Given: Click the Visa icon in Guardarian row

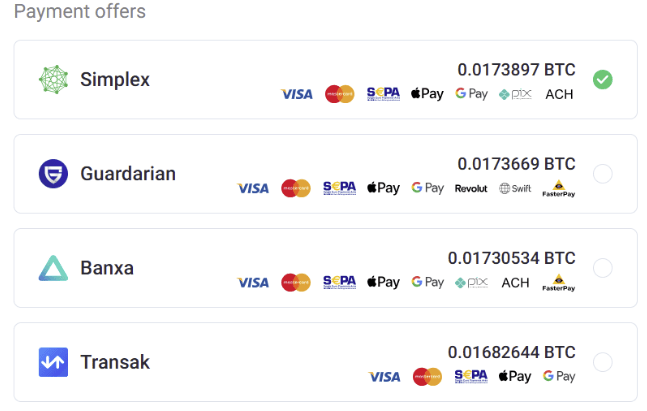Looking at the screenshot, I should (252, 188).
